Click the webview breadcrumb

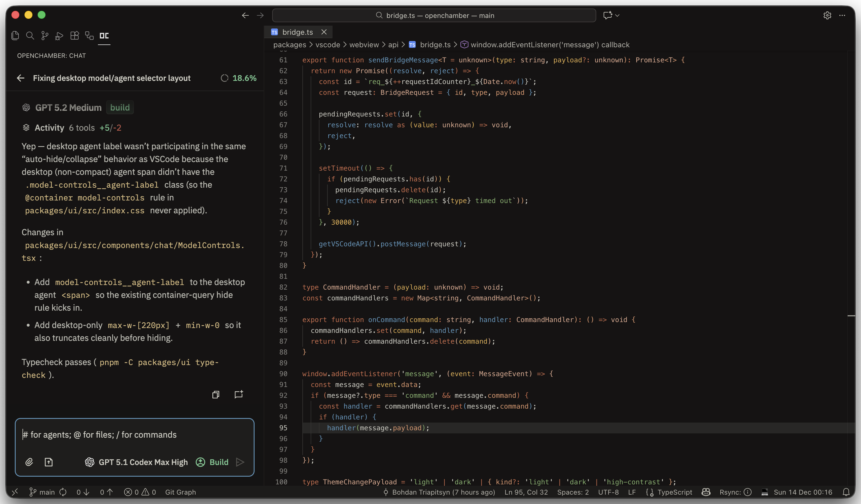(364, 45)
